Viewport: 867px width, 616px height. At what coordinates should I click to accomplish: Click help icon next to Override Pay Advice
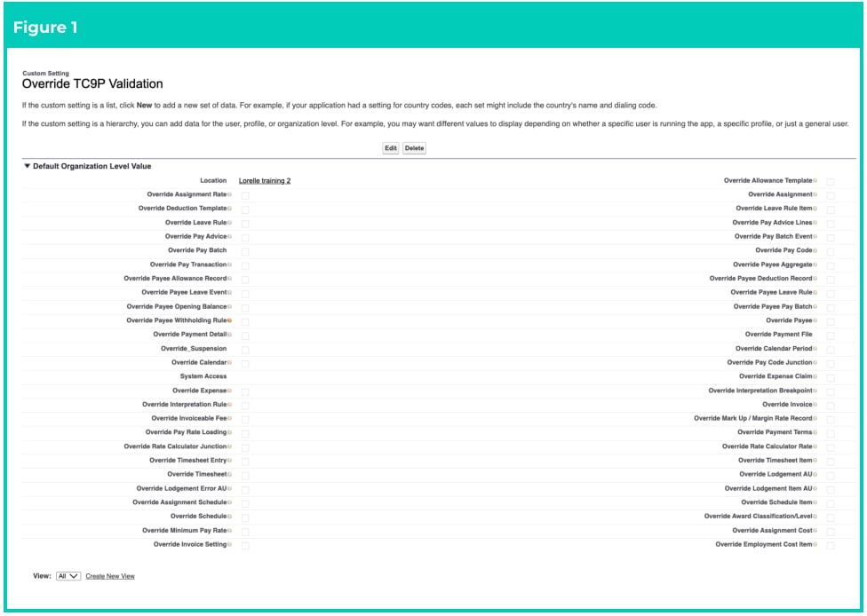click(x=229, y=236)
